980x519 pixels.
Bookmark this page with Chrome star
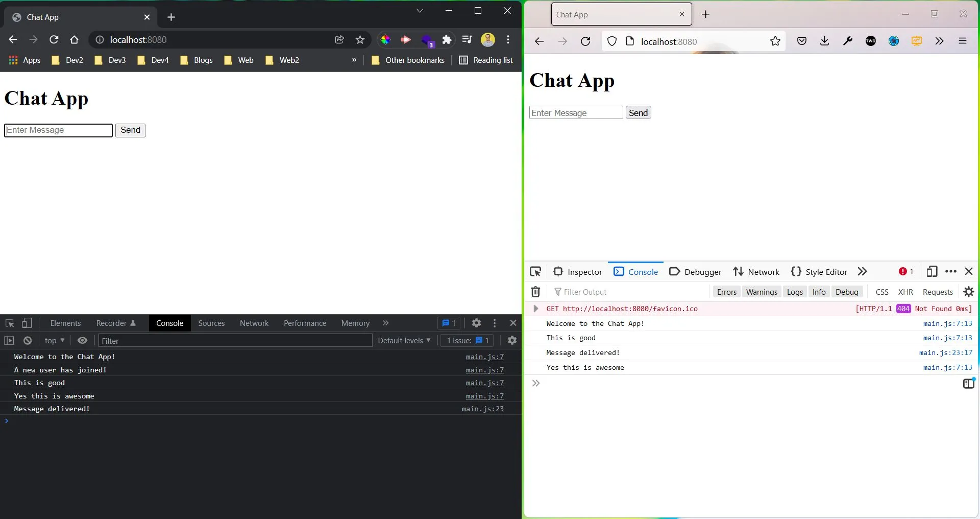(x=360, y=39)
